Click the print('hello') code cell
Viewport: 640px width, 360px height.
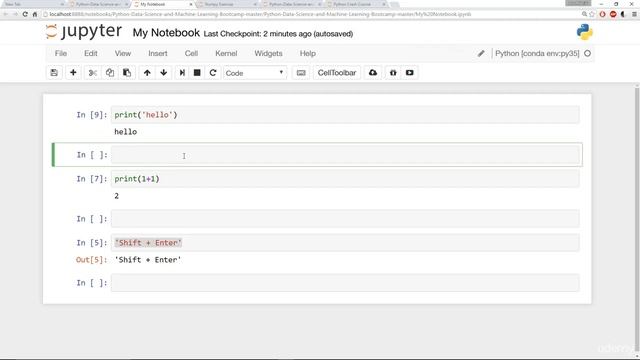(345, 115)
